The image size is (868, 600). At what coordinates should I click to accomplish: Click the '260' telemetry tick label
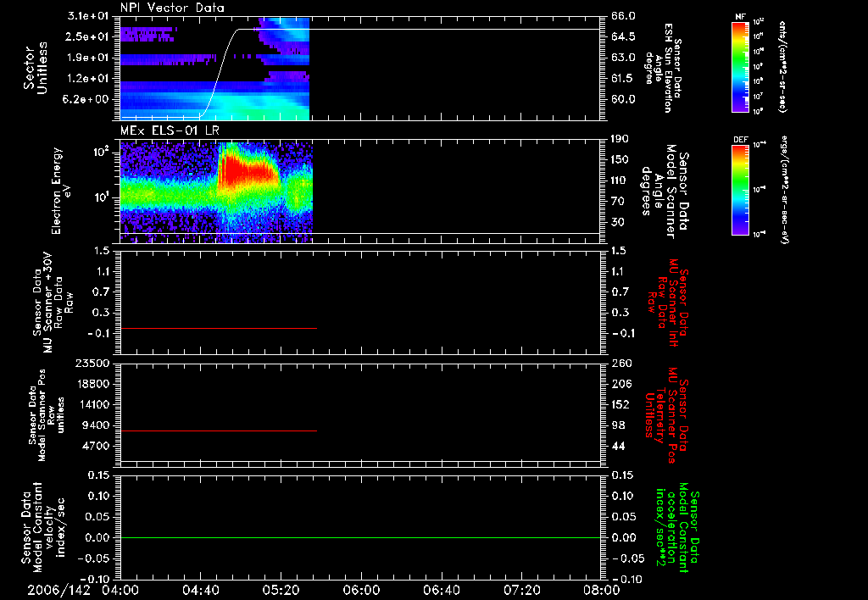click(620, 364)
